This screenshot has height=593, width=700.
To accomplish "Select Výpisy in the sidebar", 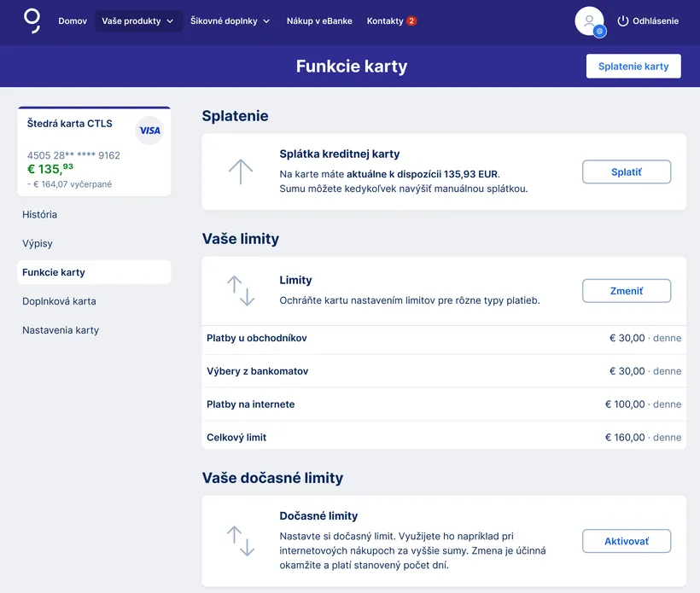I will click(38, 243).
